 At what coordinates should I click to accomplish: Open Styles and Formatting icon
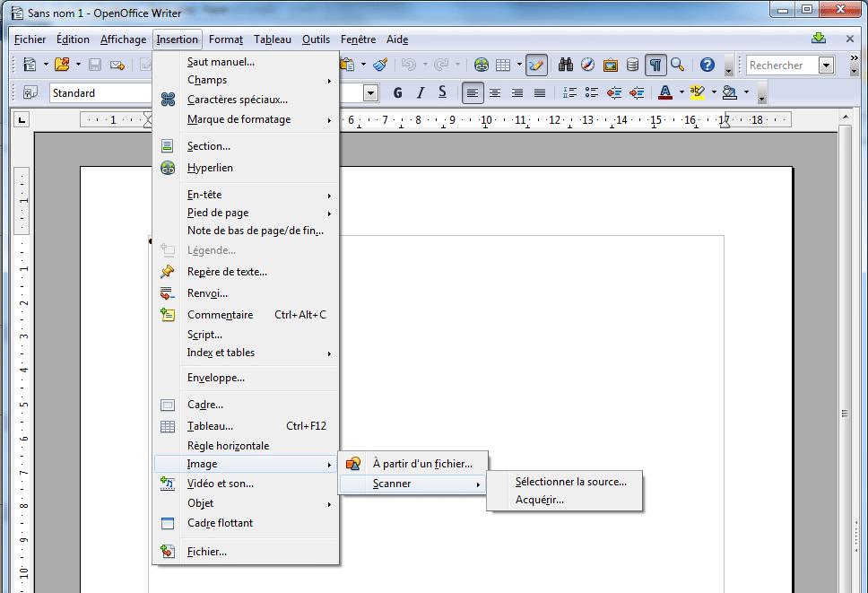[30, 92]
